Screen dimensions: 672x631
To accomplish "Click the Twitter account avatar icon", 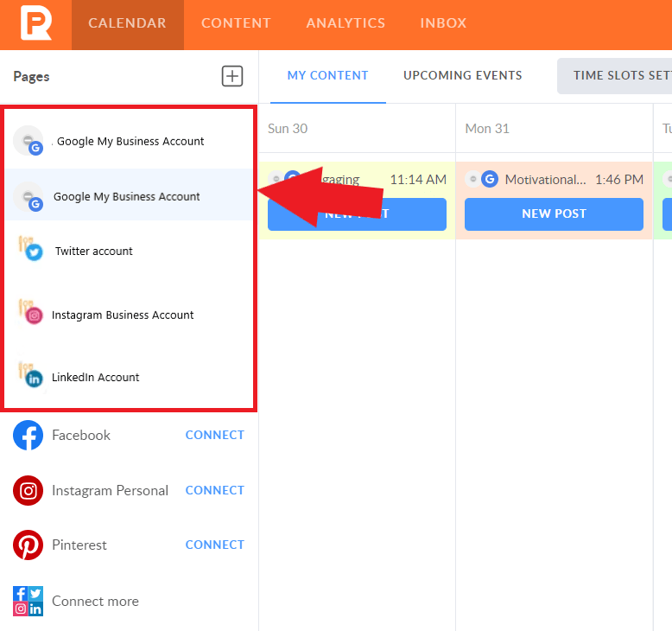I will point(30,248).
